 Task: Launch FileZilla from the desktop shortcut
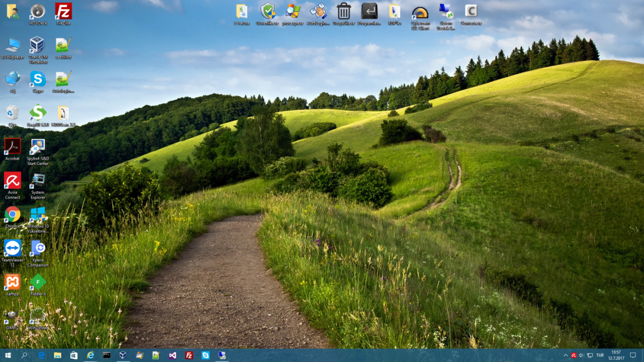[63, 14]
